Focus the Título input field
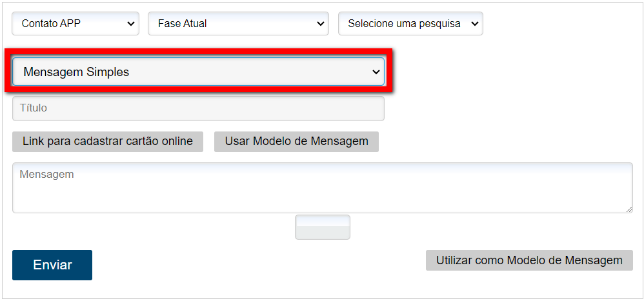 198,108
